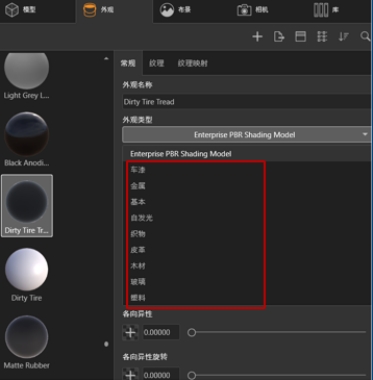Viewport: 373px width, 380px height.
Task: Choose 玻璃 in appearance type list
Action: pyautogui.click(x=138, y=282)
